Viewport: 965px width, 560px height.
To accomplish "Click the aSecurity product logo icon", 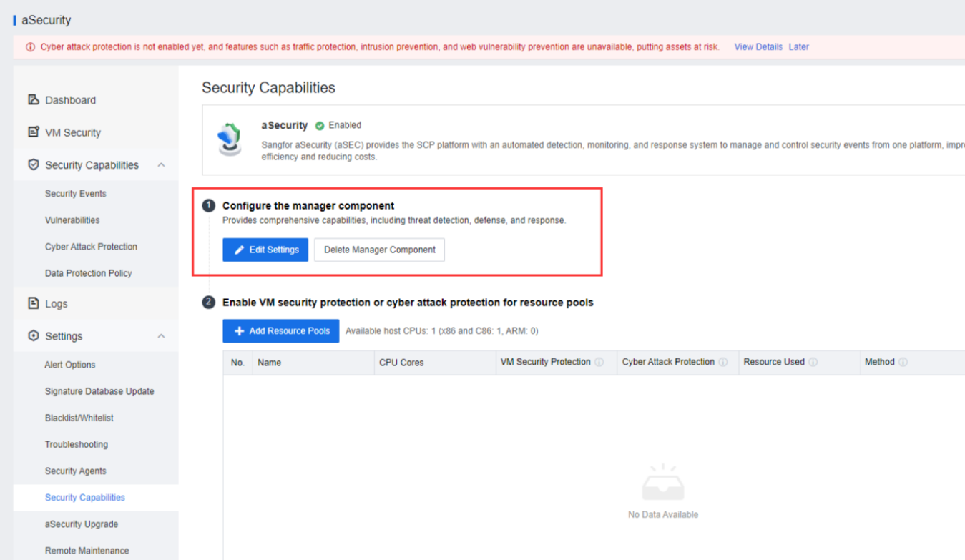I will pos(230,139).
